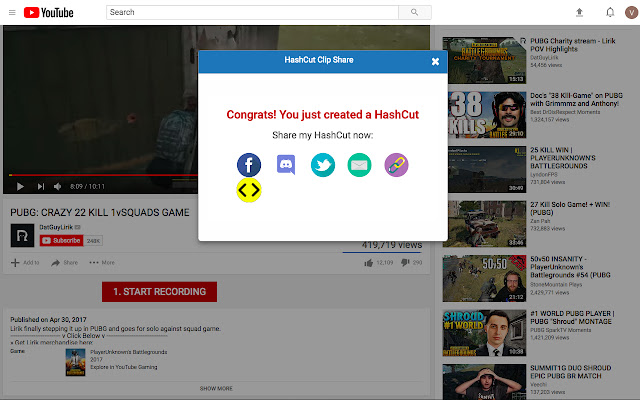
Task: Click LyndonFPS channel name
Action: pos(543,175)
